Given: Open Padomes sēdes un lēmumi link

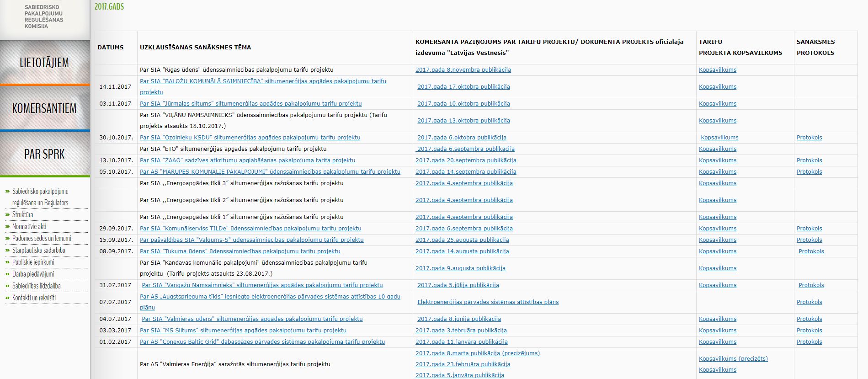Looking at the screenshot, I should click(42, 238).
